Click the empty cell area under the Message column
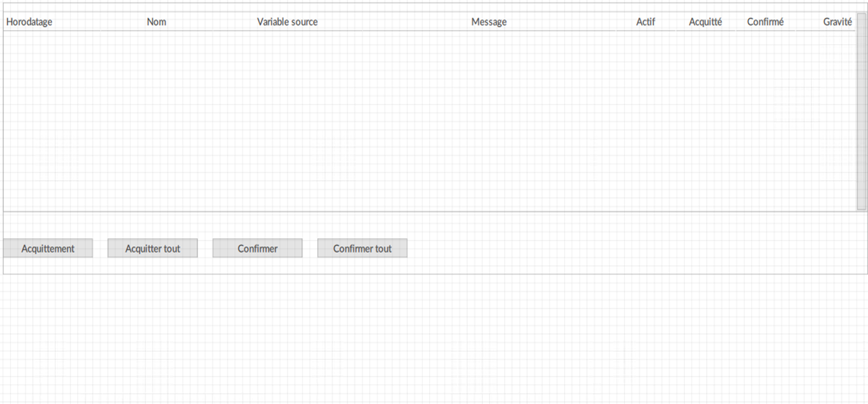Screen dimensions: 868x404 click(x=489, y=120)
